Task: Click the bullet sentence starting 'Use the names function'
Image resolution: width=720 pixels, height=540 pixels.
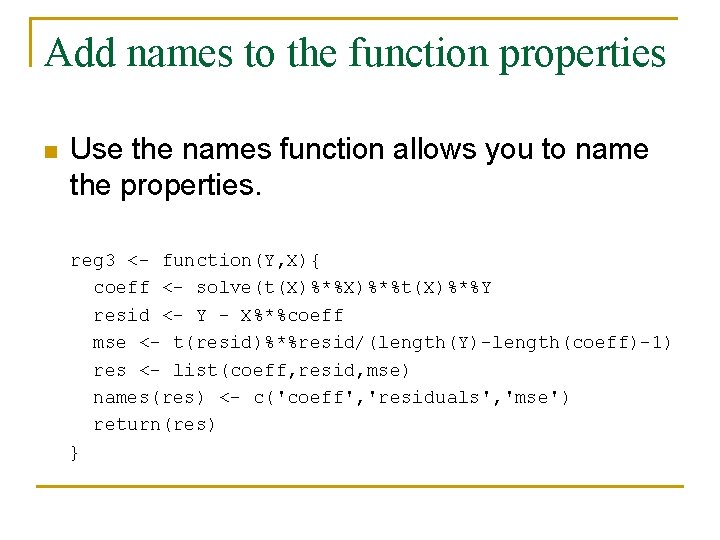Action: pos(359,167)
